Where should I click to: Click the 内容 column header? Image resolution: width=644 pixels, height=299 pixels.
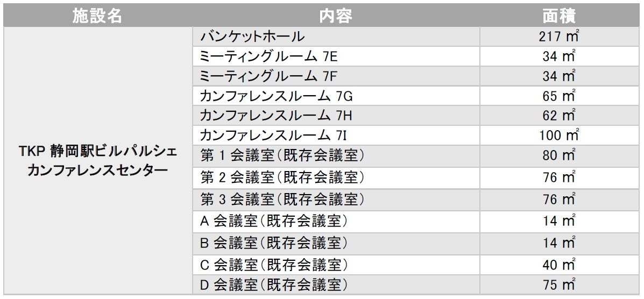[x=336, y=16]
